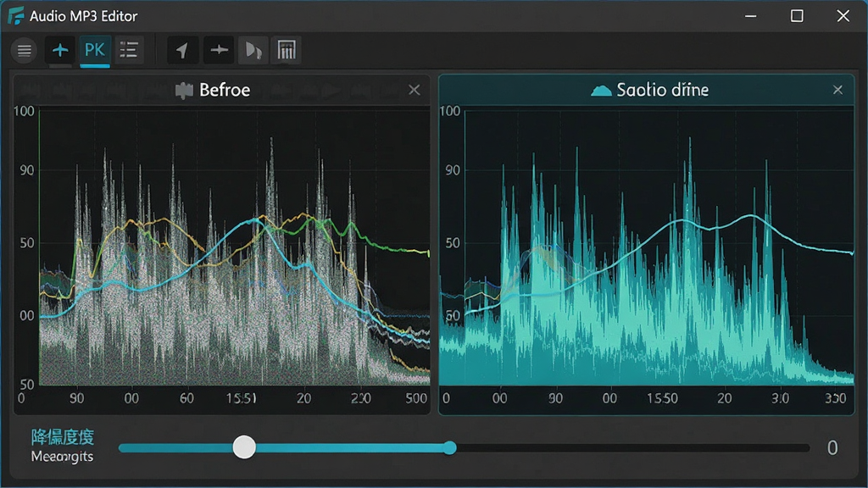Close the Audio MP3 Editor window
This screenshot has height=488, width=868.
(843, 16)
